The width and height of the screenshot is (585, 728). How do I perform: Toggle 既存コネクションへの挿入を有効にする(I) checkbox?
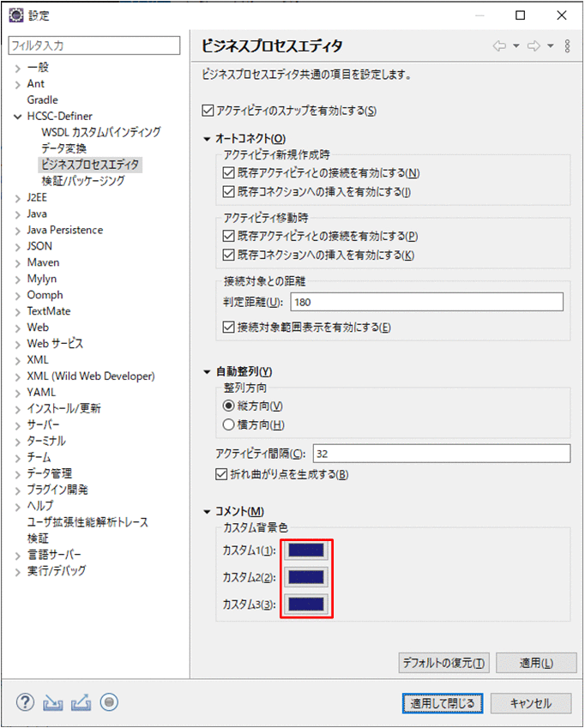click(x=228, y=192)
